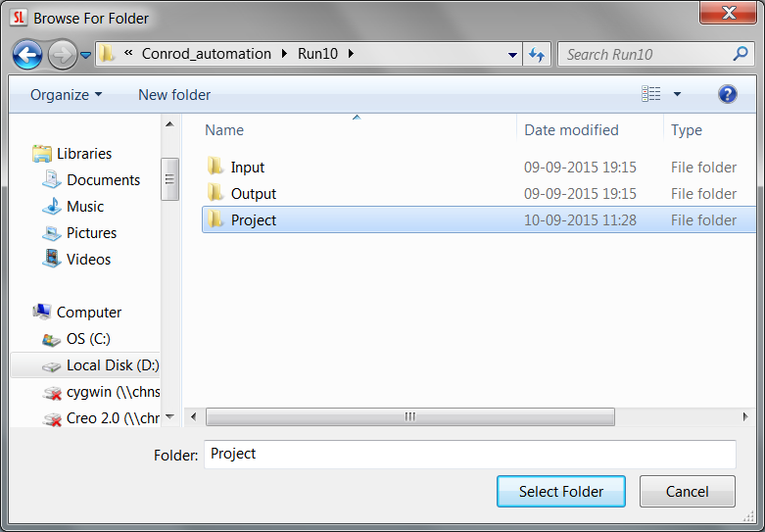Click the Local Disk (D:) drive icon
765x532 pixels.
point(52,366)
